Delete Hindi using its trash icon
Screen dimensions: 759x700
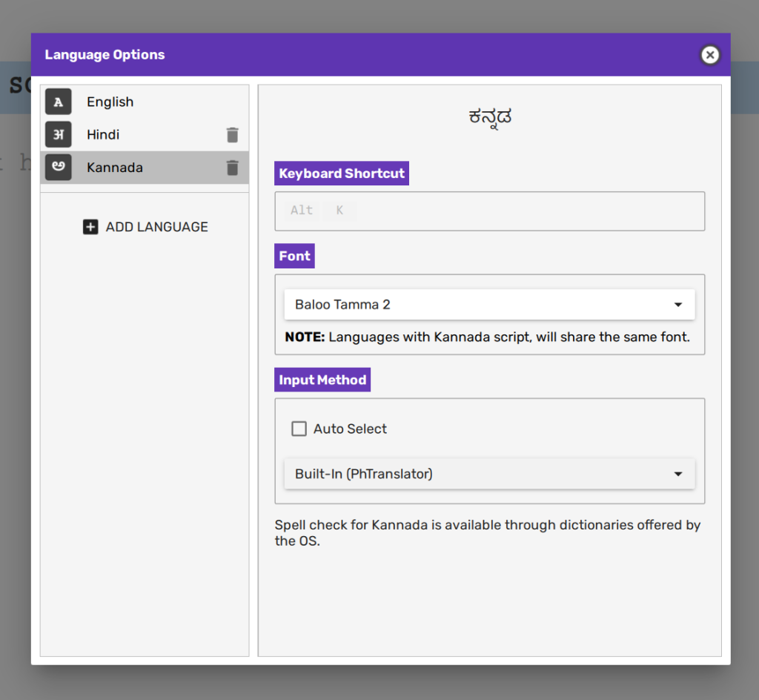click(x=233, y=135)
